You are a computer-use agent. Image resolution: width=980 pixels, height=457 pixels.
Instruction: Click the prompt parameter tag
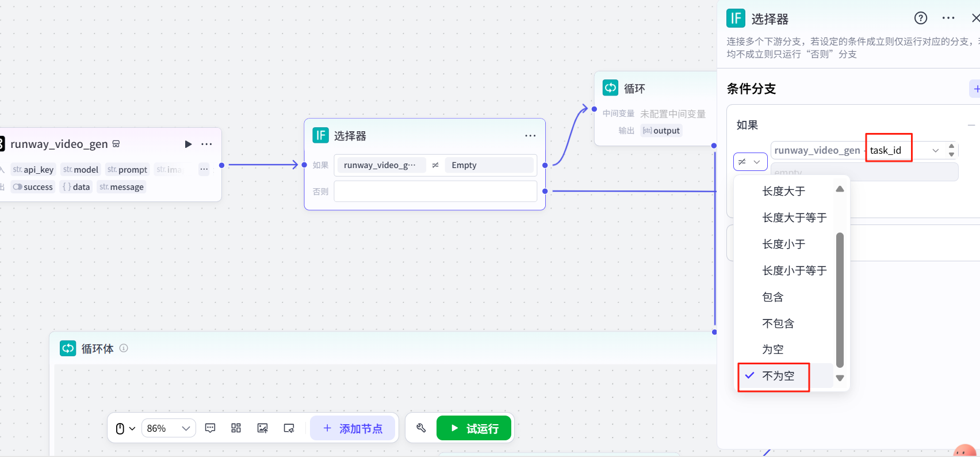click(x=127, y=170)
